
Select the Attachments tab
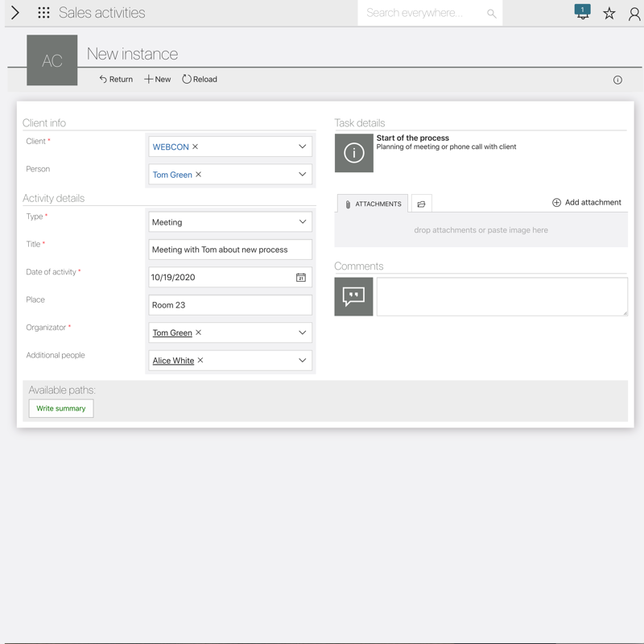(373, 204)
